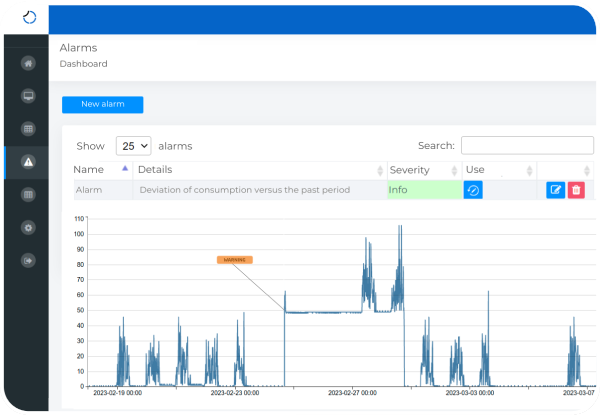Click chart label 2023-02-23 00:00
Image resolution: width=600 pixels, height=415 pixels.
click(x=235, y=393)
